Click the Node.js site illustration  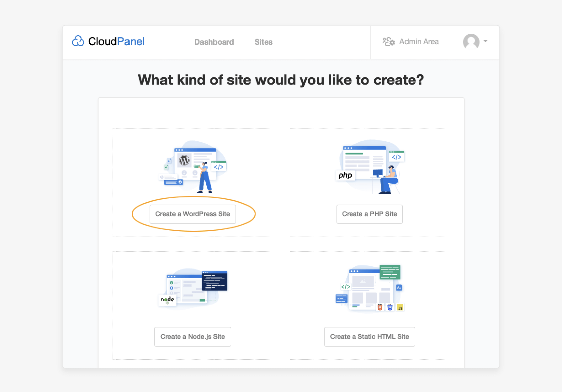[x=193, y=289]
